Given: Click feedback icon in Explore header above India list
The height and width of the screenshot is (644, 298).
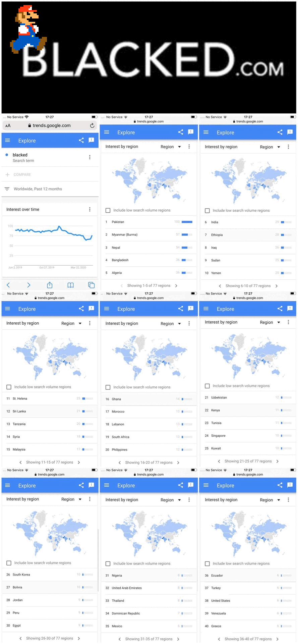Looking at the screenshot, I should pos(290,132).
